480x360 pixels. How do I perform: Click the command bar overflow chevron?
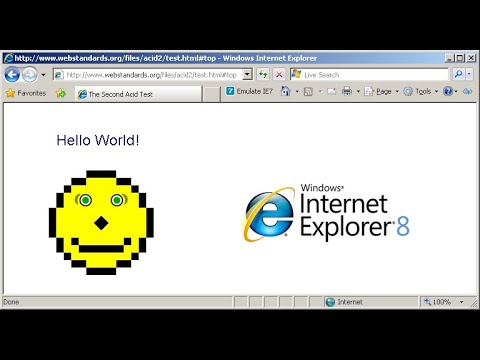tap(467, 91)
